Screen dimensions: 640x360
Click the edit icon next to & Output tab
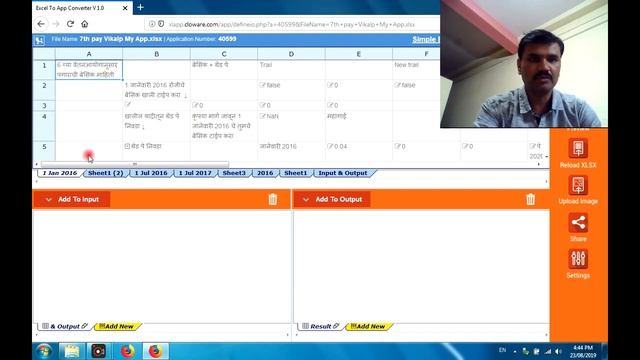(x=84, y=326)
